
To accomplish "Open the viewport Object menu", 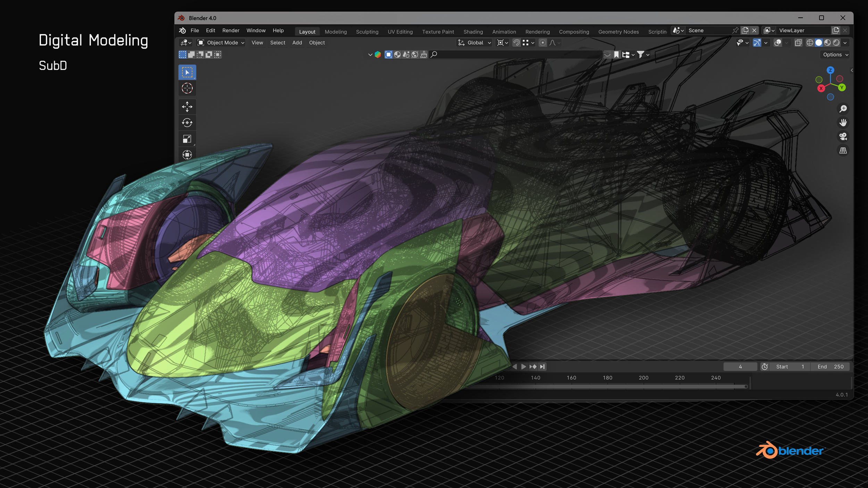I will [317, 43].
